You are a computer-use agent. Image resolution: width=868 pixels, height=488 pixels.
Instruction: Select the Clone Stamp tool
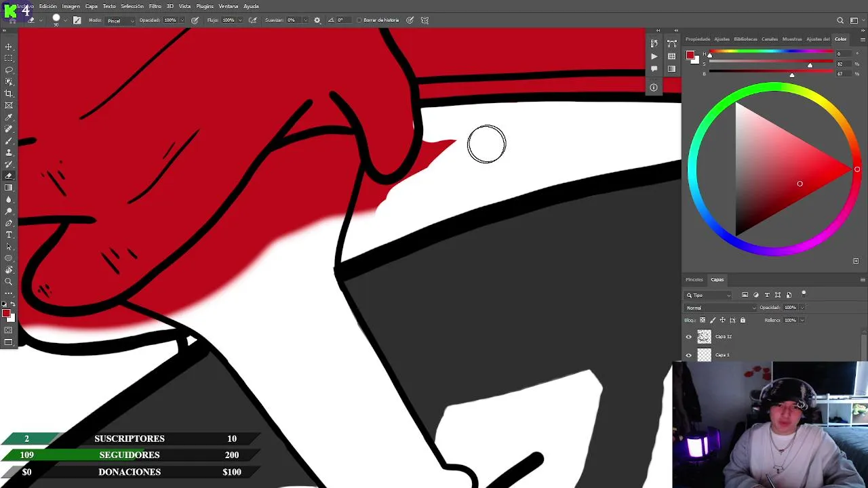point(9,152)
